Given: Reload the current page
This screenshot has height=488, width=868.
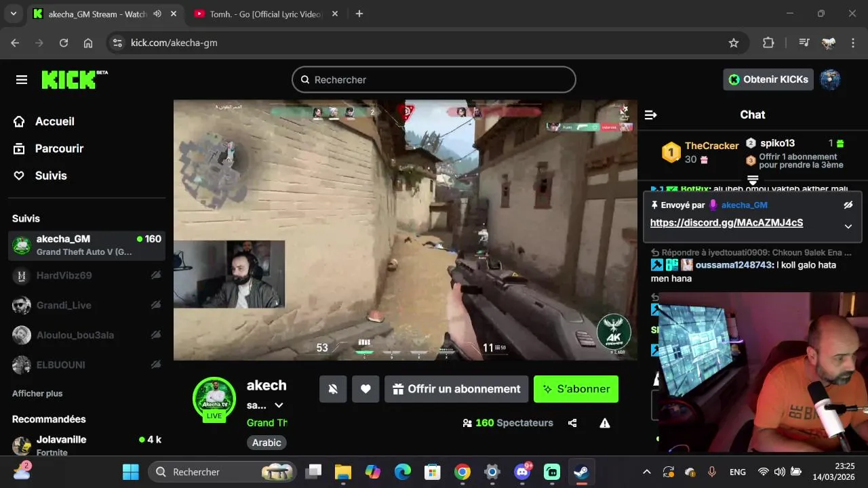Looking at the screenshot, I should [64, 43].
